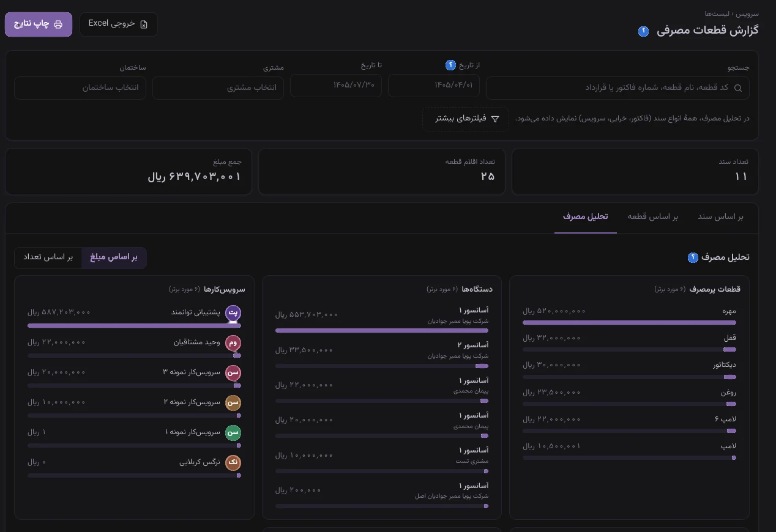Click the لامپ ۶ part row label
The height and width of the screenshot is (532, 776).
pos(725,419)
